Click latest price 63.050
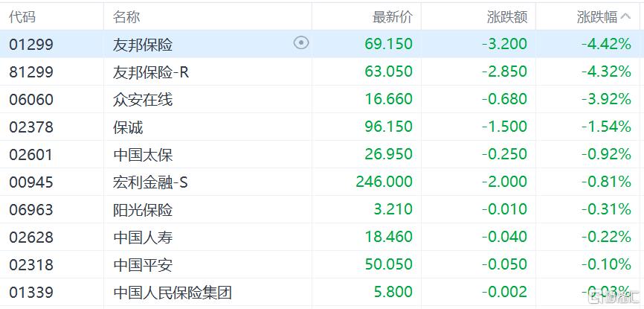Viewport: 644px width, 309px height. click(388, 71)
